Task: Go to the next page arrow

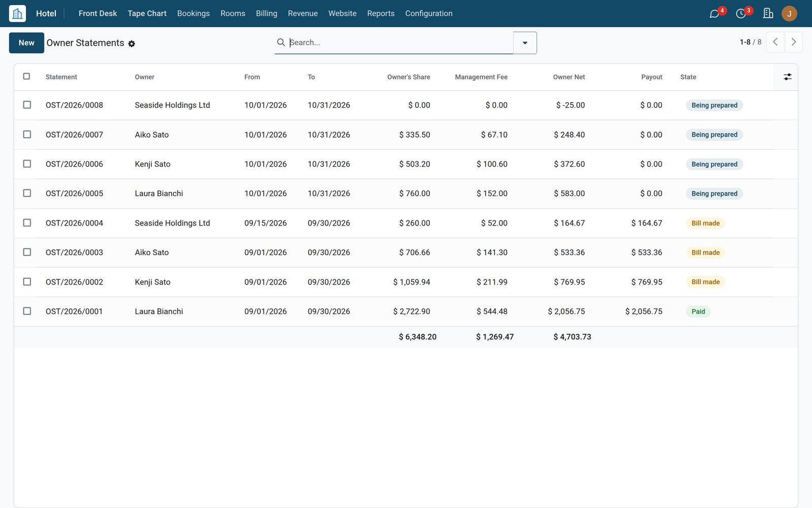Action: click(x=794, y=42)
